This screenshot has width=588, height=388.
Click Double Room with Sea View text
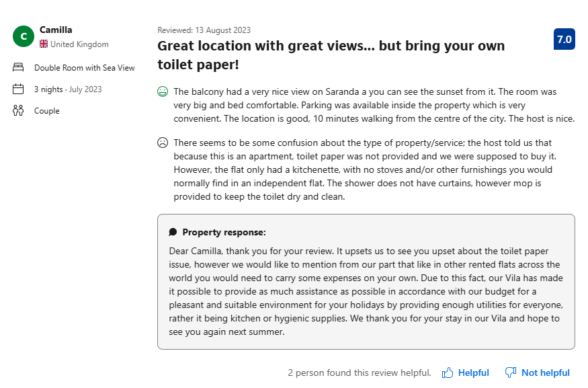click(85, 68)
